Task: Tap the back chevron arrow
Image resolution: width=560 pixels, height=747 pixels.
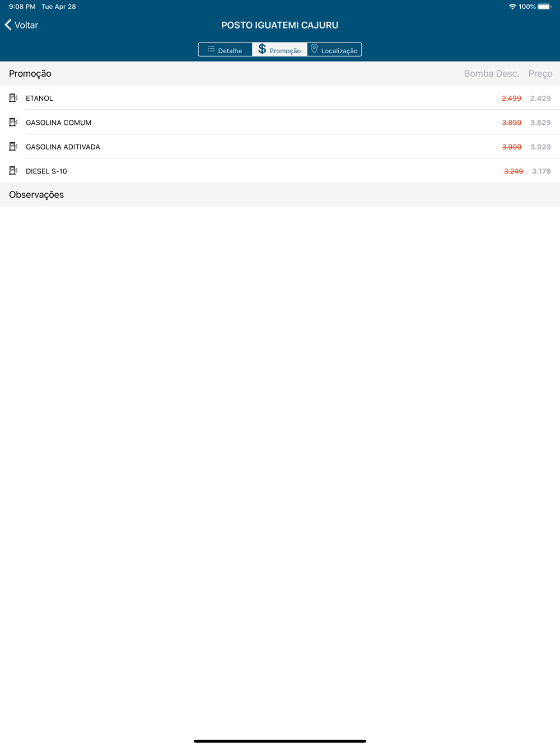Action: pos(8,25)
